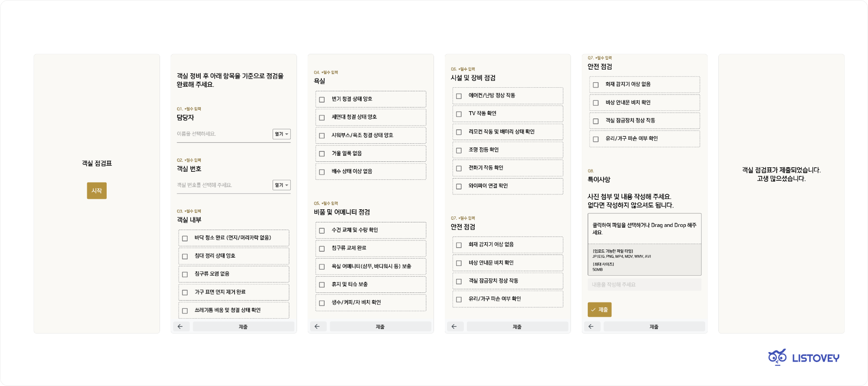Click back arrow below 비품 및 어메니티 checklist
Viewport: 868px width, 386px height.
317,326
